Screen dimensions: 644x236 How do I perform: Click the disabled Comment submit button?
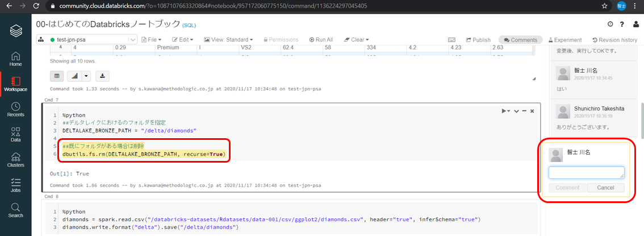(567, 188)
